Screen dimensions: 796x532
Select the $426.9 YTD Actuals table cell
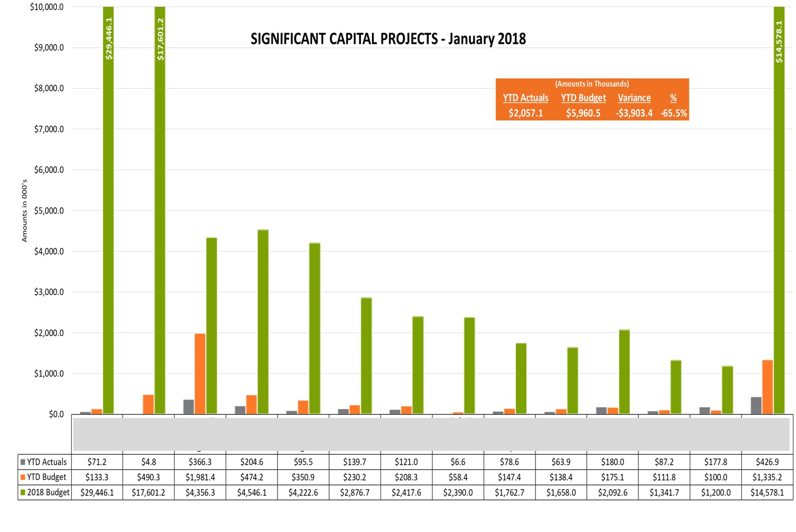click(767, 462)
